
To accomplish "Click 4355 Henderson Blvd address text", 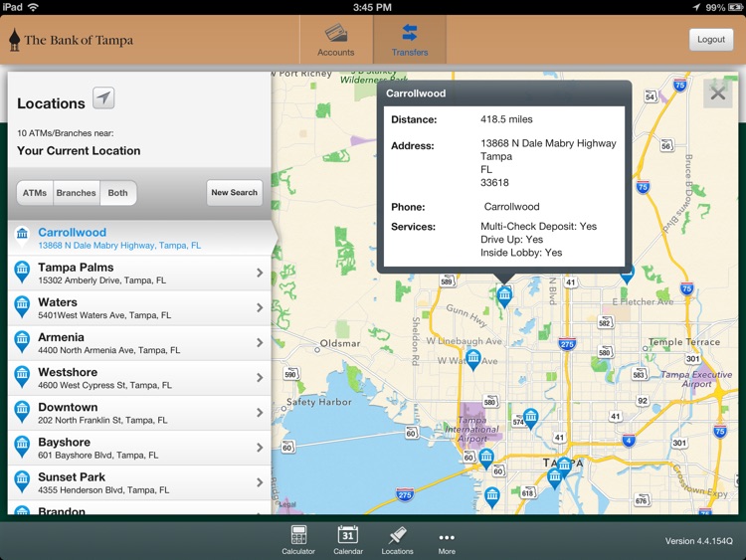I will coord(103,490).
